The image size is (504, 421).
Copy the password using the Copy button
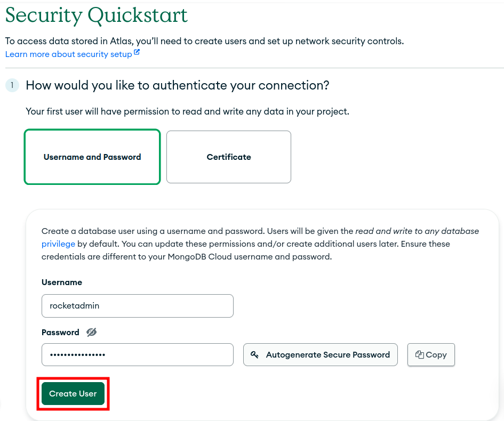pos(431,355)
